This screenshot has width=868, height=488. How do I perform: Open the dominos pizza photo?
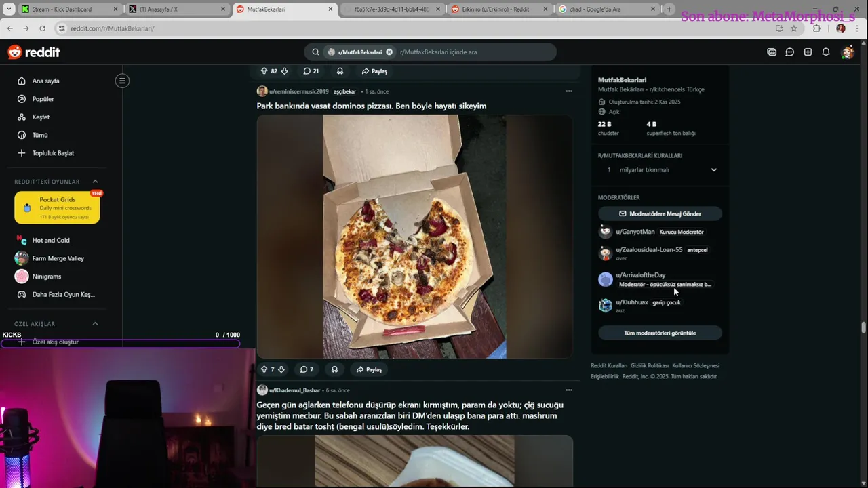[414, 236]
